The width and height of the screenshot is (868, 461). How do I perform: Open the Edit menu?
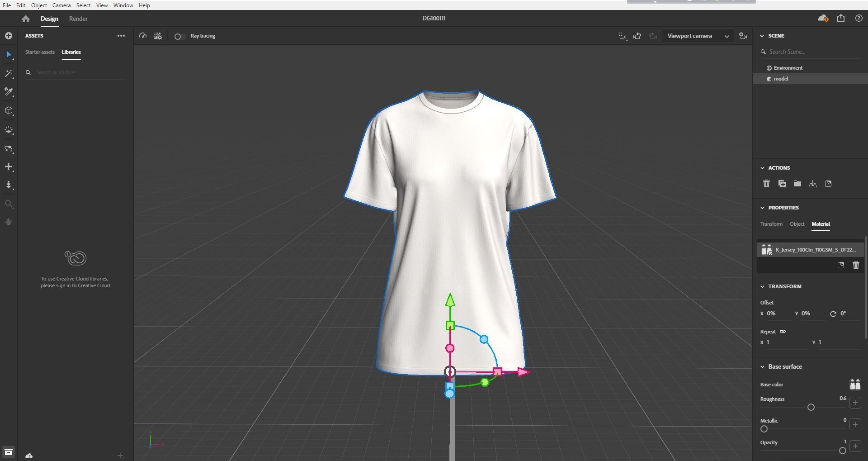click(21, 5)
